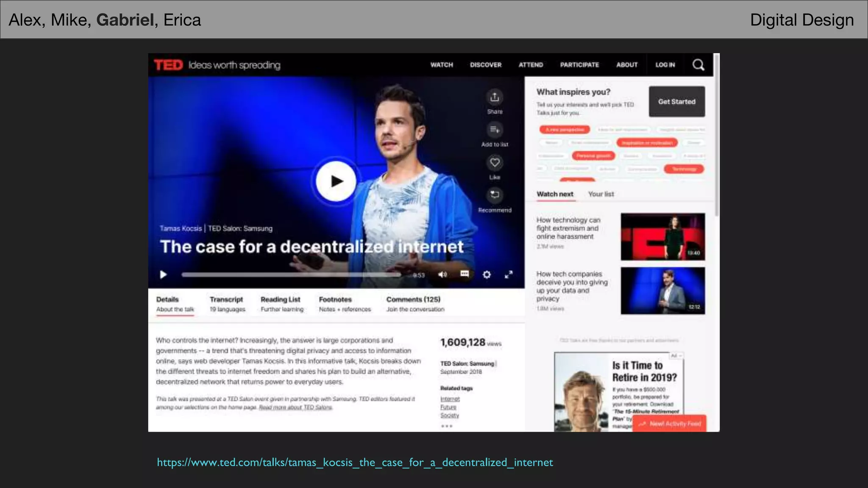Click LOG IN
868x488 pixels.
(665, 65)
